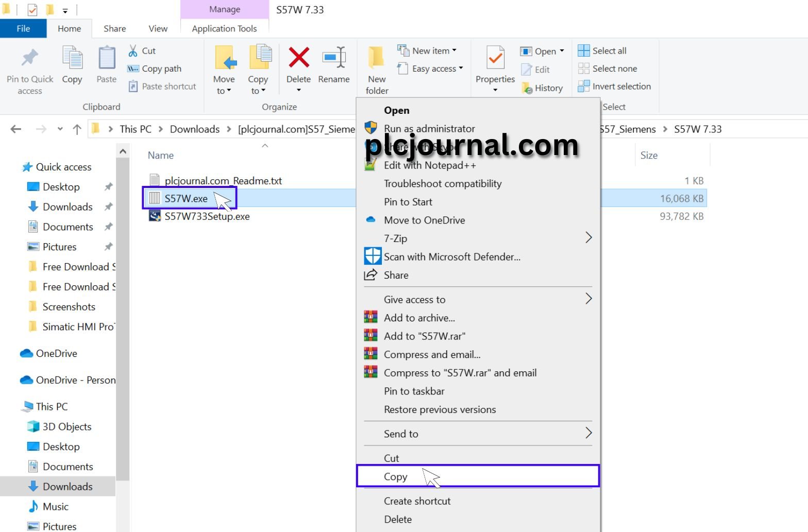The width and height of the screenshot is (808, 532).
Task: Click the plcjournal.com_Readme.txt file icon
Action: (x=155, y=181)
